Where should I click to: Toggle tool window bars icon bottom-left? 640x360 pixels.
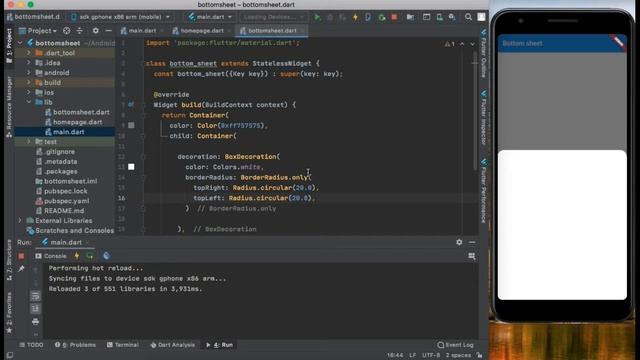tap(9, 356)
